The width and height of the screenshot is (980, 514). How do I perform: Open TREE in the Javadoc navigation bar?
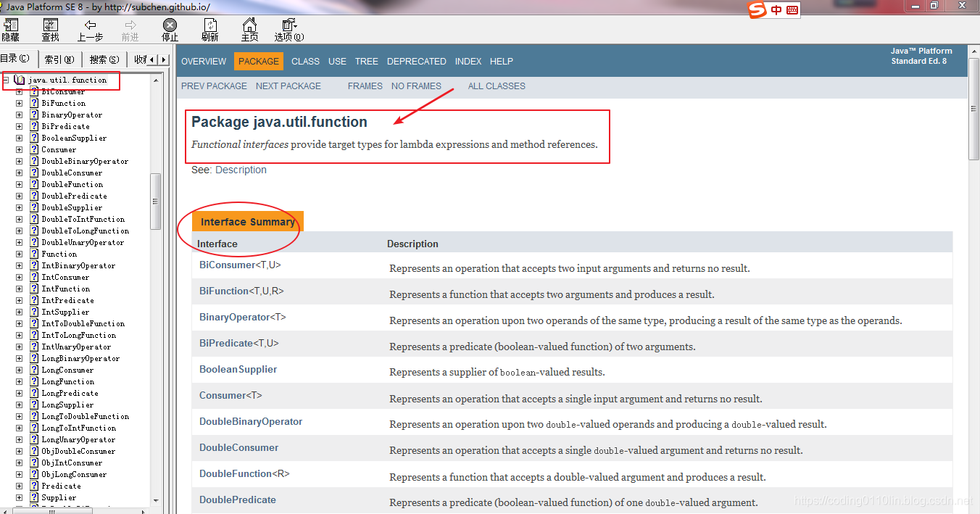(x=367, y=62)
